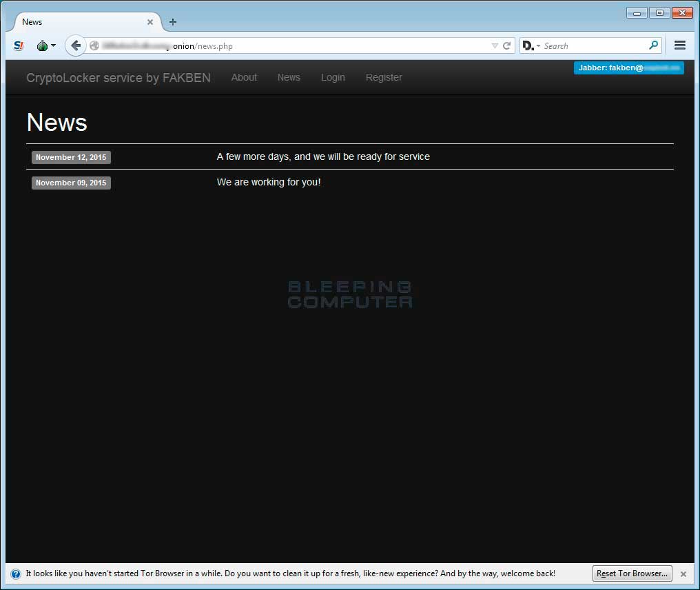Viewport: 700px width, 590px height.
Task: Open the hamburger menu
Action: coord(680,45)
